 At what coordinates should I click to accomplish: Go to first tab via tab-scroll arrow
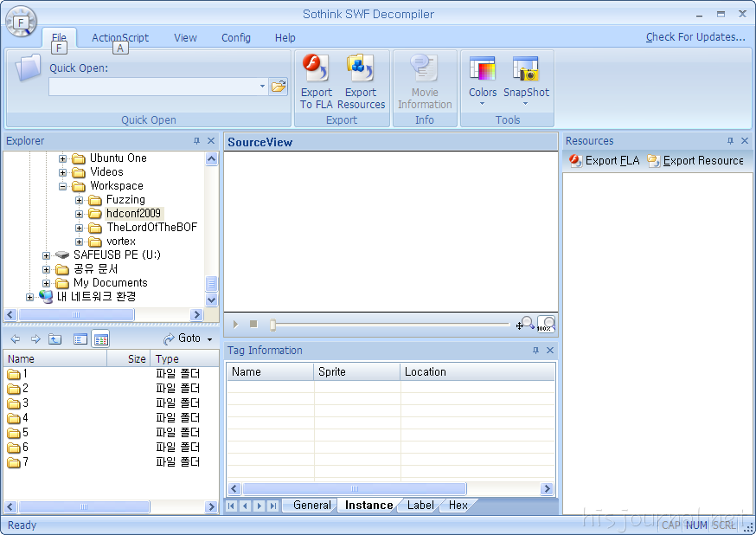[232, 506]
